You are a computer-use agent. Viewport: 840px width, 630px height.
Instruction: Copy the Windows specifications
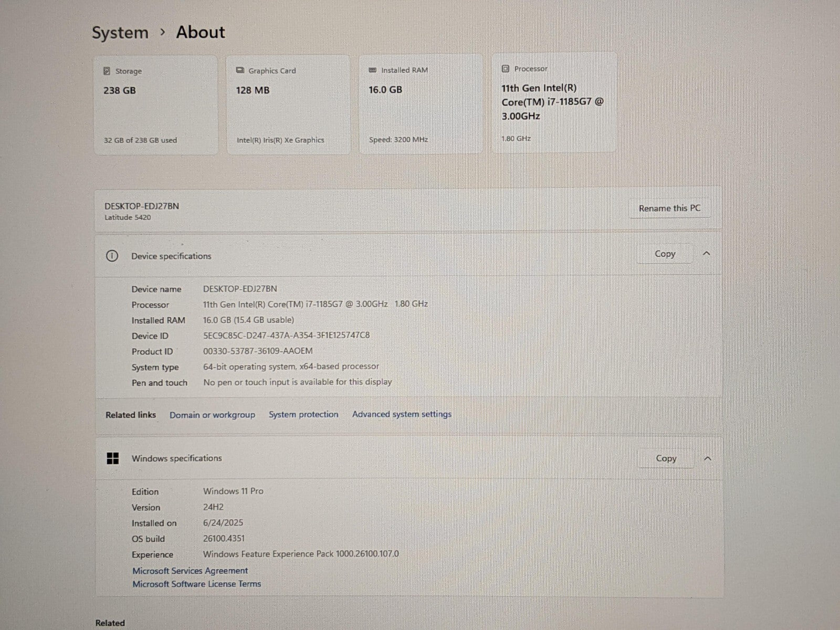(x=666, y=458)
